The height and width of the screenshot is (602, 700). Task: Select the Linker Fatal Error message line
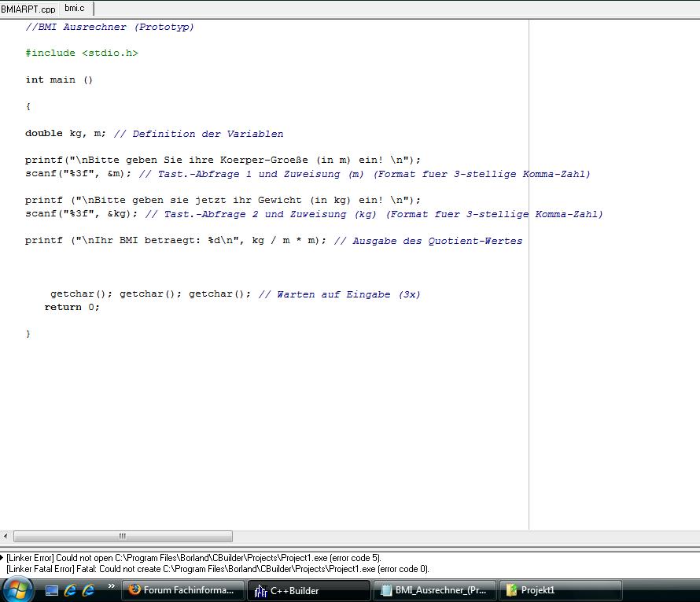pyautogui.click(x=217, y=569)
